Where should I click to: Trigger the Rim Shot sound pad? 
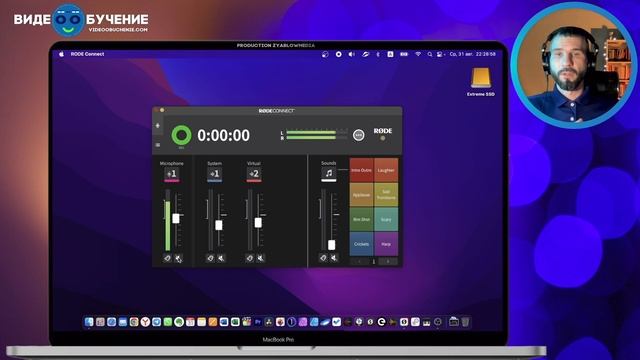point(361,219)
